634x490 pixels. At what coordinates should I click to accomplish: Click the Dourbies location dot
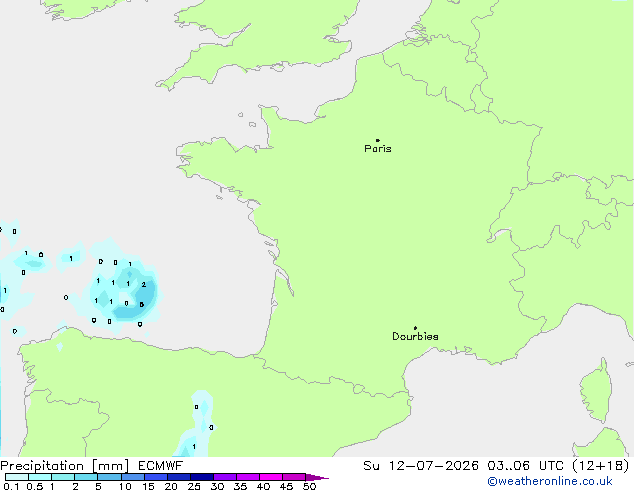415,328
